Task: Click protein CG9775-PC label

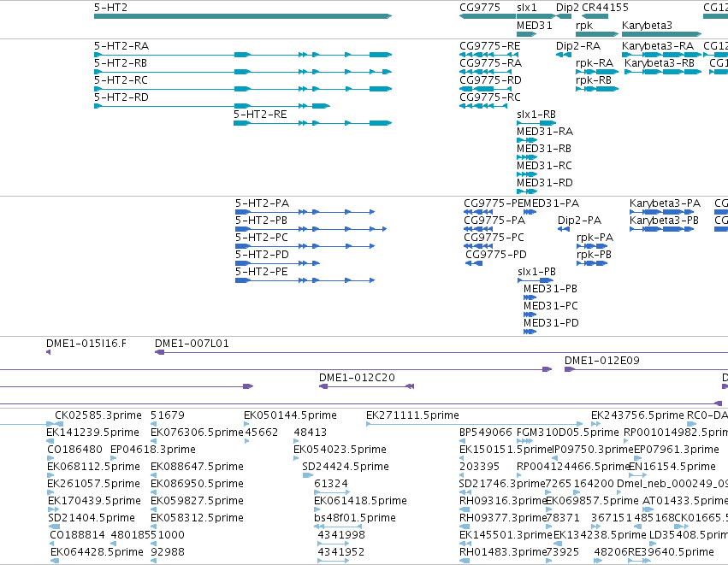Action: pos(494,238)
